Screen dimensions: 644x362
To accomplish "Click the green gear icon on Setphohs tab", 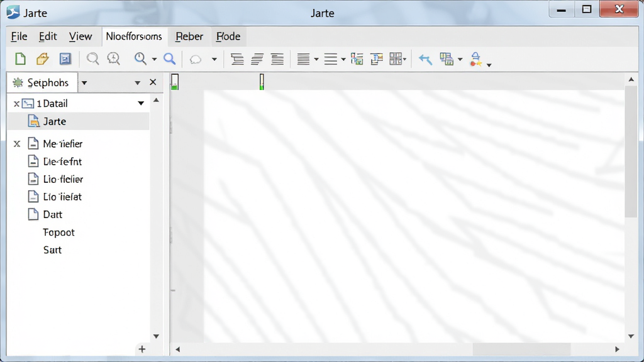I will 18,83.
